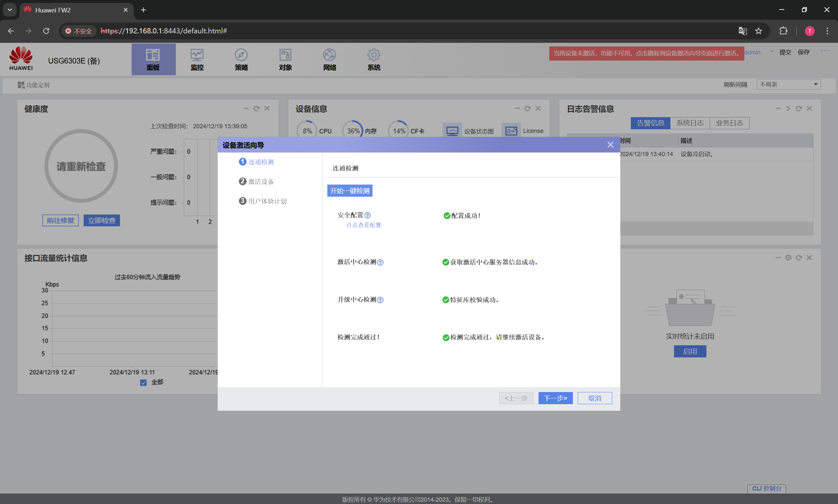Open the 对象 objects icon

pyautogui.click(x=285, y=55)
